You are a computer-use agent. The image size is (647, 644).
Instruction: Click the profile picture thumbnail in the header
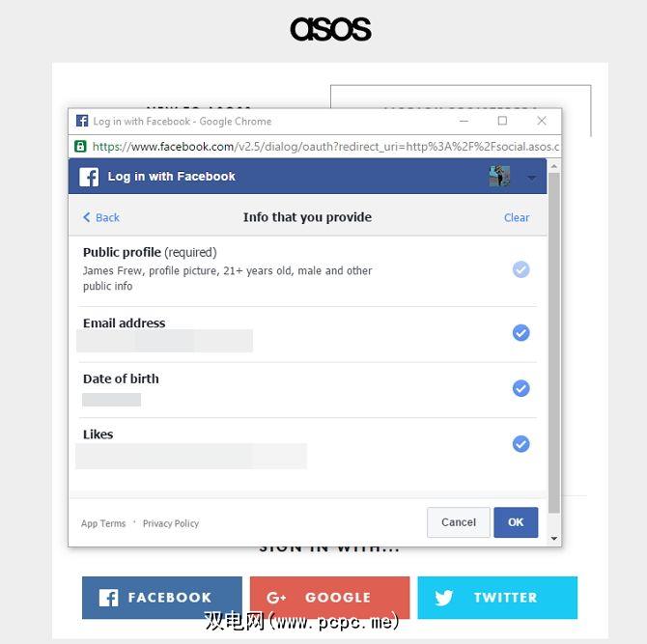[499, 177]
